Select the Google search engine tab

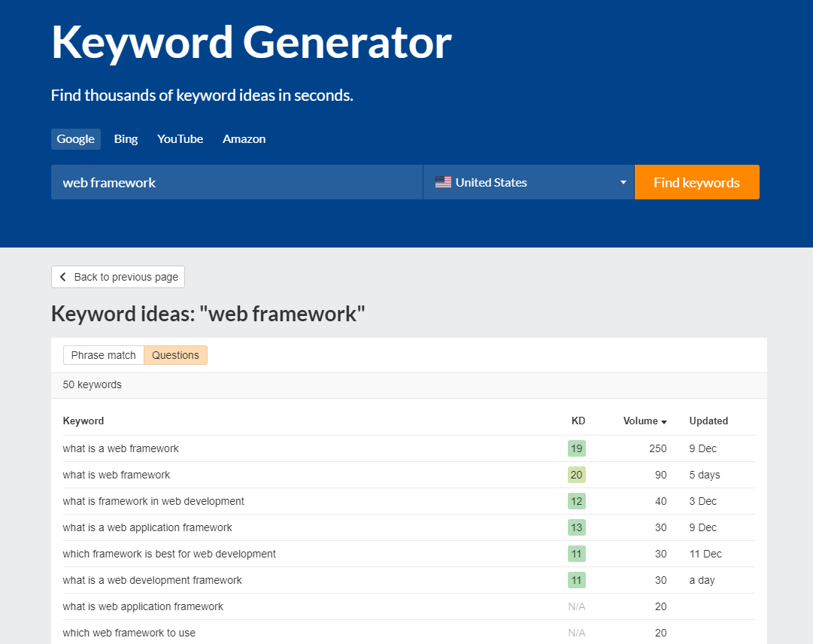pyautogui.click(x=75, y=139)
